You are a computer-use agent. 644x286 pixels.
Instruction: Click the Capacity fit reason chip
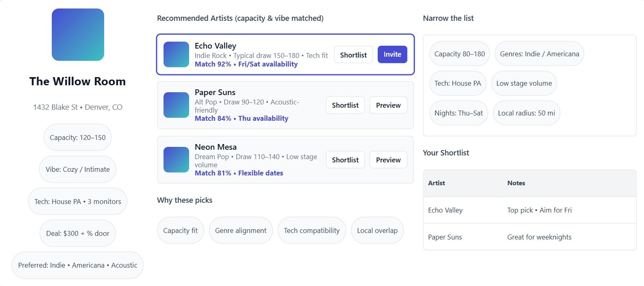[x=180, y=231]
